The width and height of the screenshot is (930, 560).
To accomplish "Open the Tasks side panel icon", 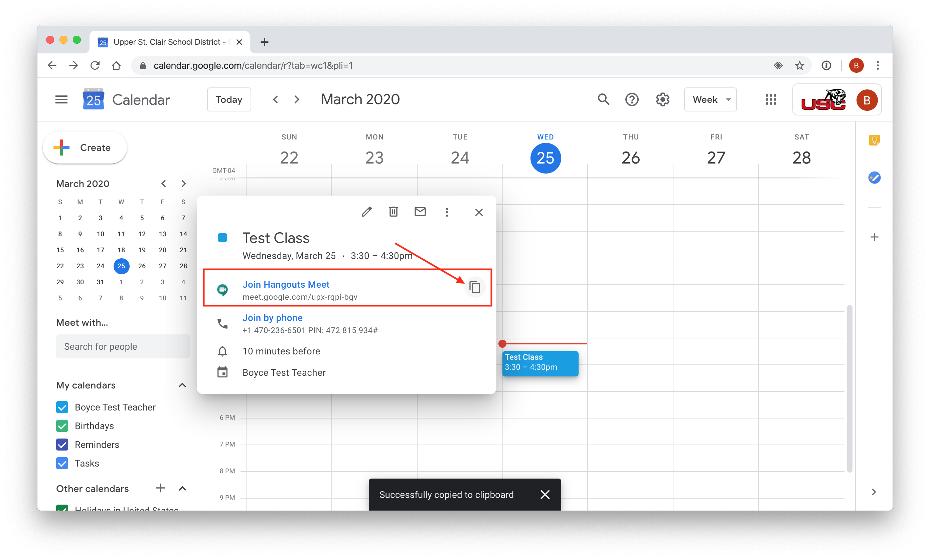I will pos(874,178).
